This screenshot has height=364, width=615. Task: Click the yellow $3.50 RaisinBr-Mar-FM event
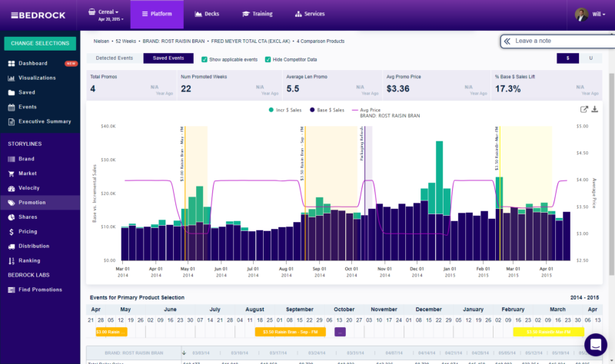coord(548,332)
